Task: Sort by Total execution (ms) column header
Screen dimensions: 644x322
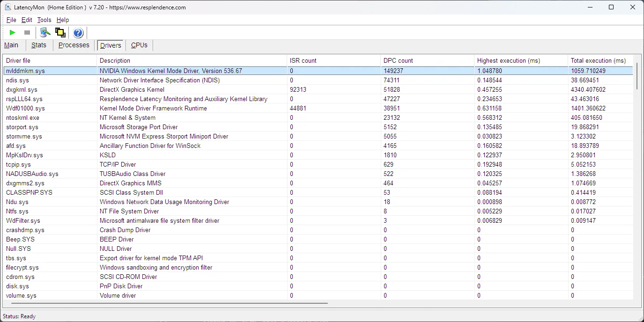Action: tap(600, 60)
